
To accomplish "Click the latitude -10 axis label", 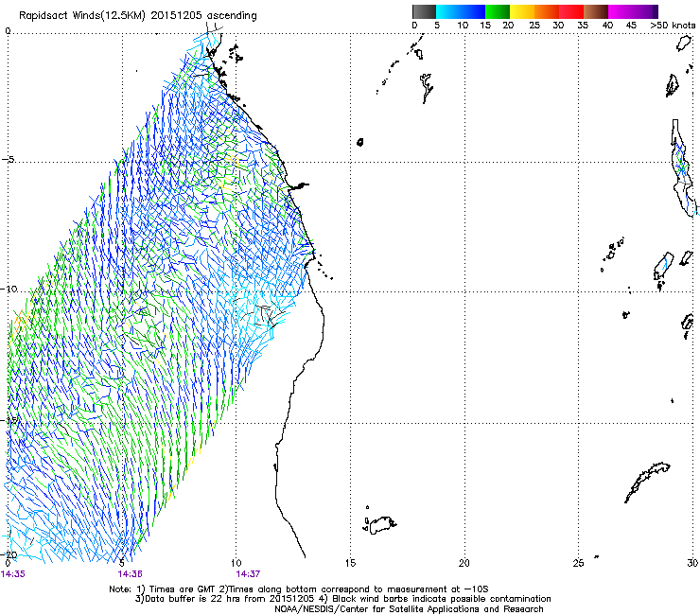I will pos(9,289).
